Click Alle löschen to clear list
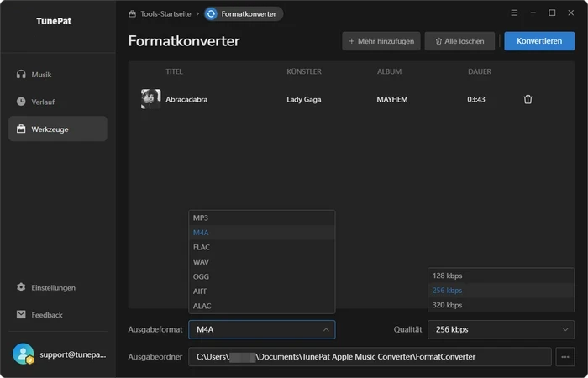The width and height of the screenshot is (588, 378). coord(459,41)
